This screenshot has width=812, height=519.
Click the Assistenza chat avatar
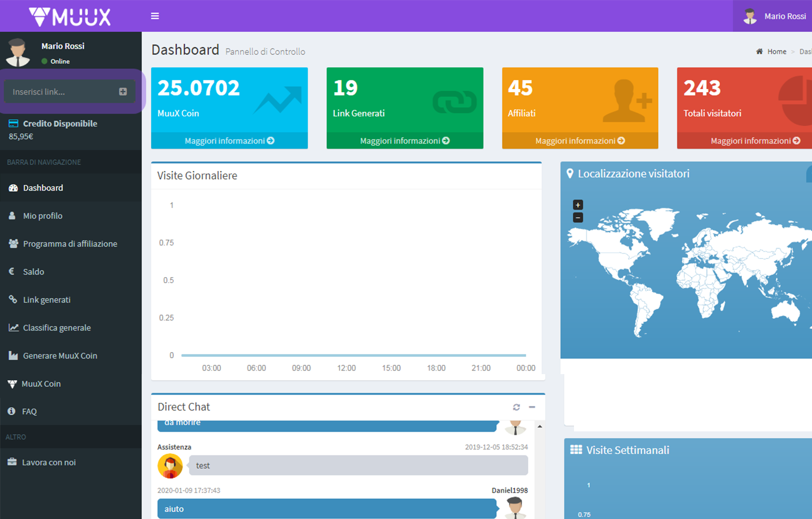[x=170, y=466]
